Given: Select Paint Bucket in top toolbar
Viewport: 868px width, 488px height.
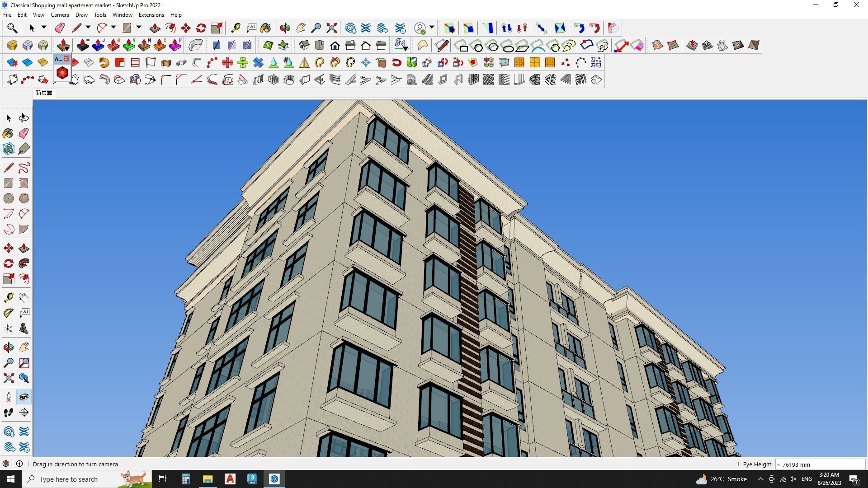Looking at the screenshot, I should tap(266, 28).
